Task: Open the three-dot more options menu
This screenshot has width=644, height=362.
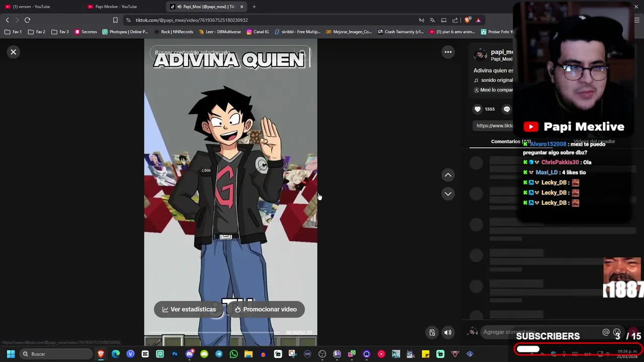Action: pyautogui.click(x=448, y=52)
